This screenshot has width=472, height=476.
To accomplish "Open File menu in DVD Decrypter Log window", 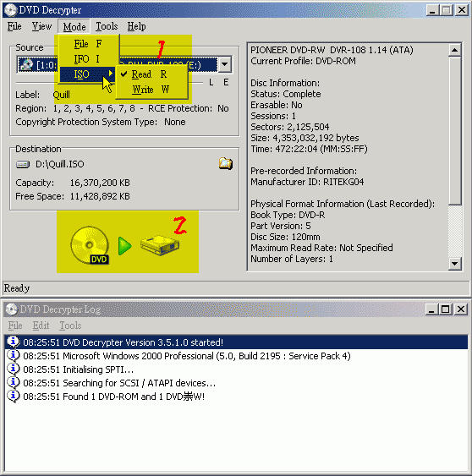I will click(15, 326).
